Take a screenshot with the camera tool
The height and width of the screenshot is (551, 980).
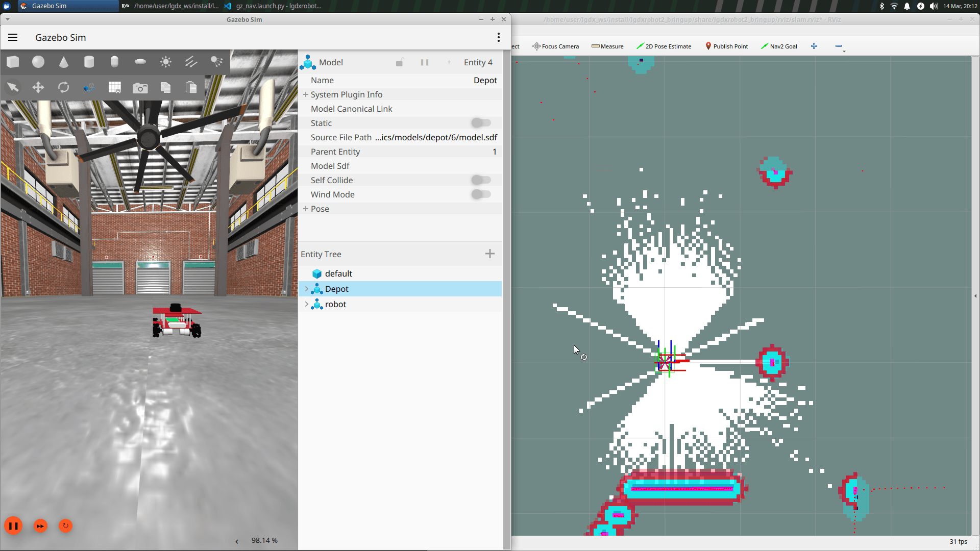point(140,87)
